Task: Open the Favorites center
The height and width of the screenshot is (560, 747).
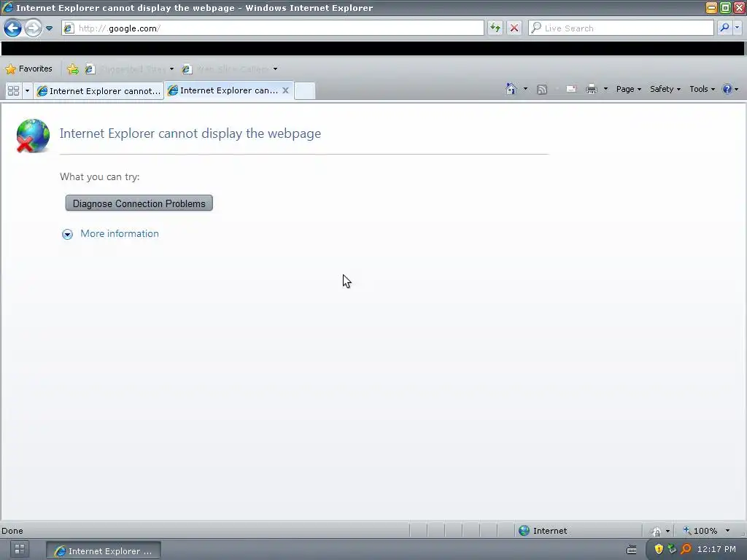Action: coord(28,69)
